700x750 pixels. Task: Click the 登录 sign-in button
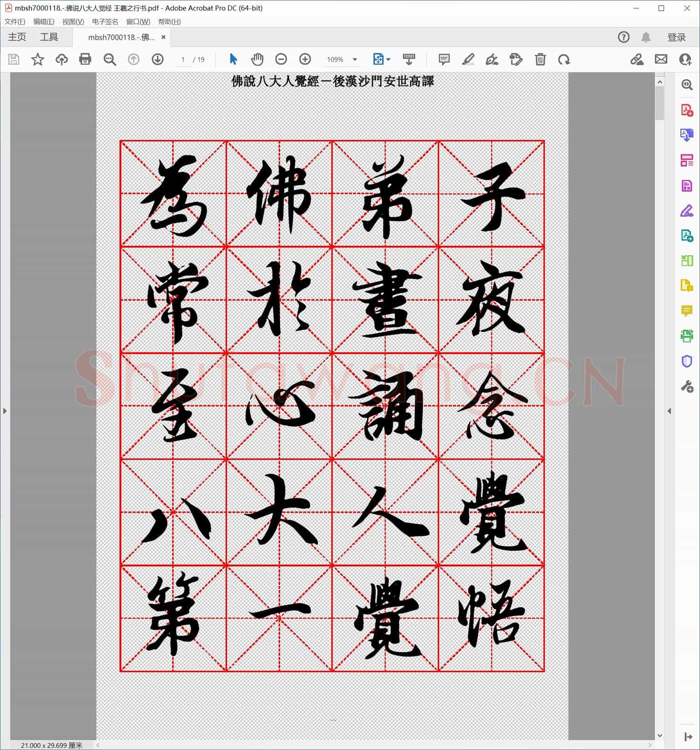pos(676,37)
